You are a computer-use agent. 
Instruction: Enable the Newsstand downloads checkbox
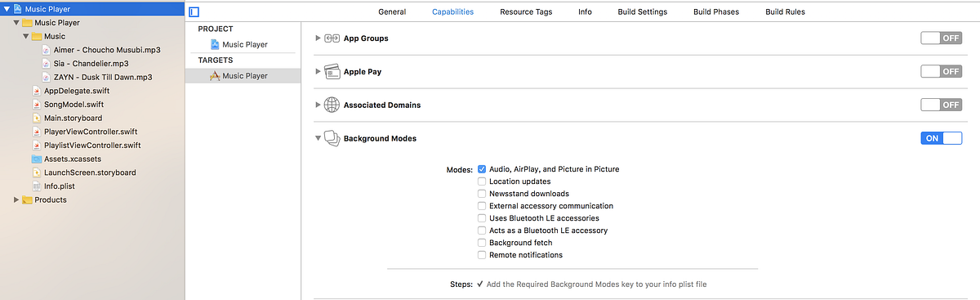[482, 194]
